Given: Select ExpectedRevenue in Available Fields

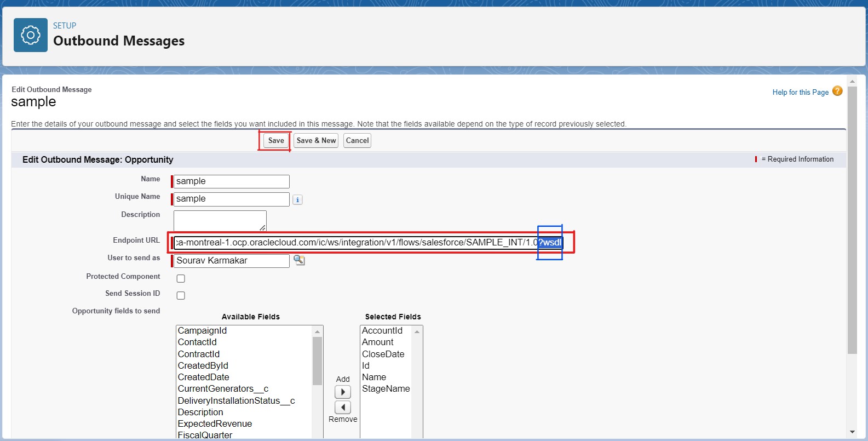Looking at the screenshot, I should 215,424.
